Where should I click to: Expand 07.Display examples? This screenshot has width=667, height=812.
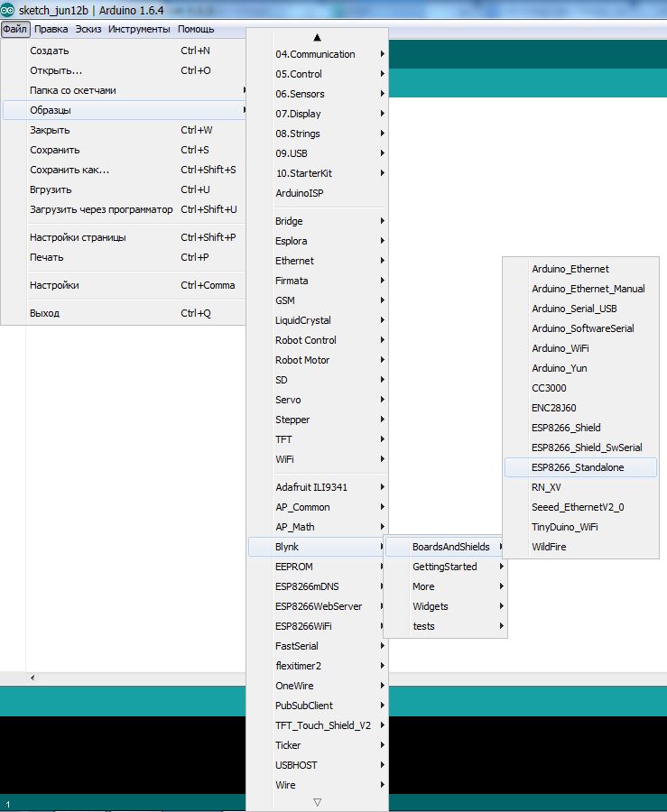(x=318, y=114)
